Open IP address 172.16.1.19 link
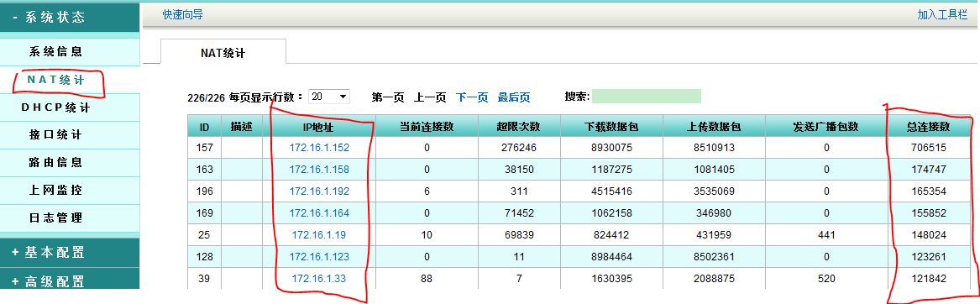 [319, 235]
